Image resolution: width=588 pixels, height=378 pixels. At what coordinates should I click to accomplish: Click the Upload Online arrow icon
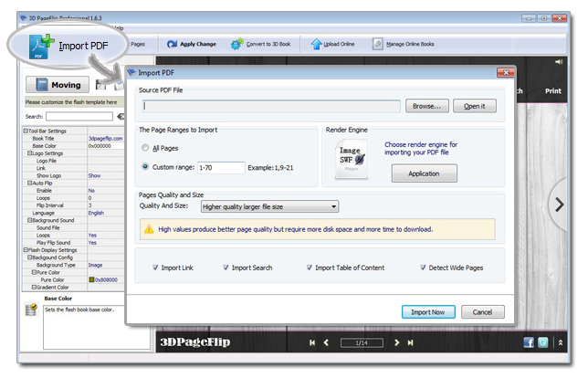pos(316,44)
